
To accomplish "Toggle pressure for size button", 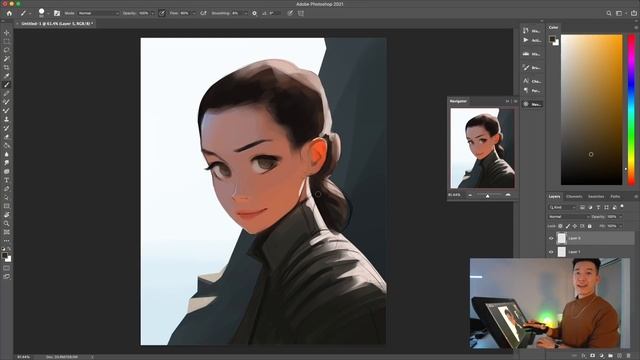I will [x=290, y=13].
